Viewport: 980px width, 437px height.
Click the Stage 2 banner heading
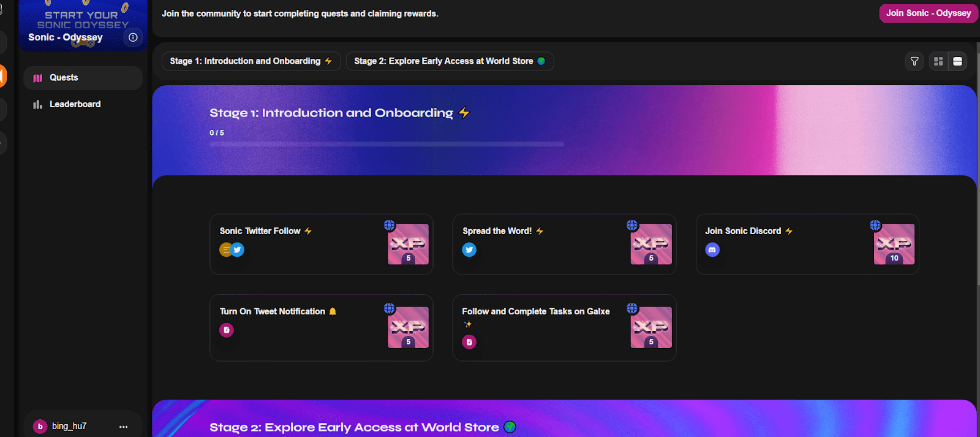pyautogui.click(x=363, y=427)
